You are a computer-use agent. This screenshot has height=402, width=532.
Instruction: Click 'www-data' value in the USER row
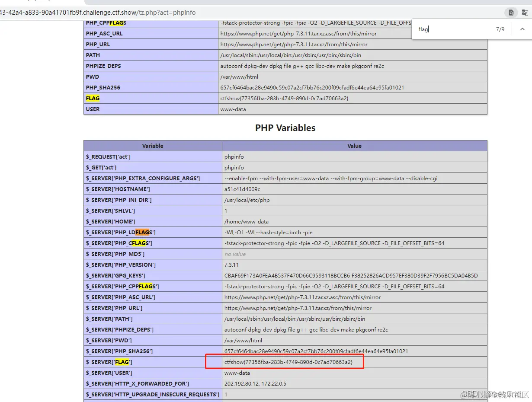click(233, 109)
